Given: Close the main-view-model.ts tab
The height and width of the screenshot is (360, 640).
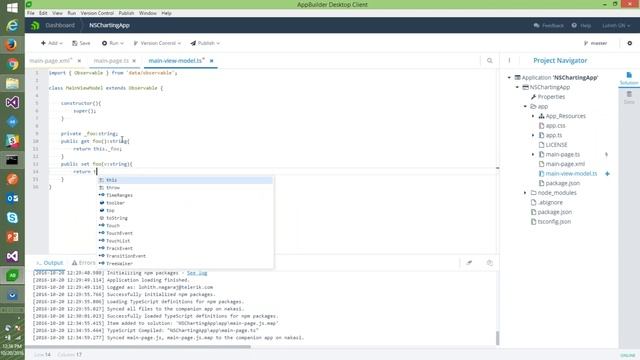Looking at the screenshot, I should pyautogui.click(x=211, y=61).
